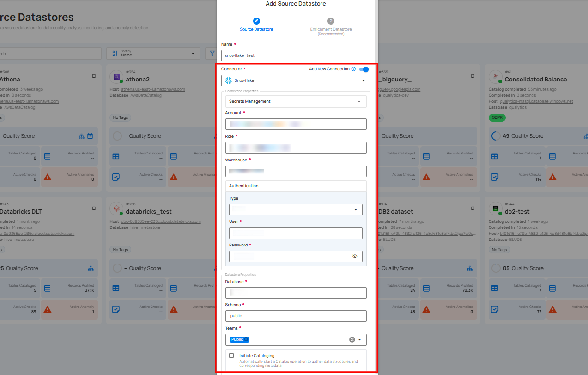Select the Enrichment Datastore step

[x=331, y=21]
